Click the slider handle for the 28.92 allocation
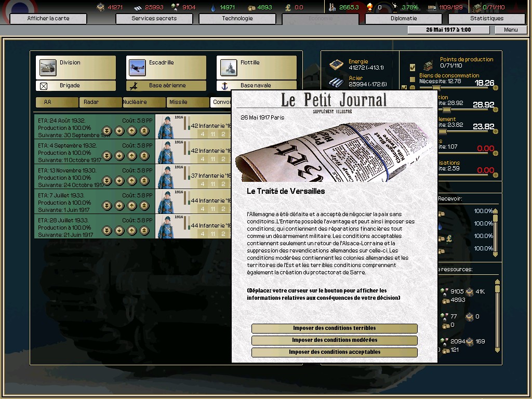Screen dimensions: 532x399 [447, 110]
